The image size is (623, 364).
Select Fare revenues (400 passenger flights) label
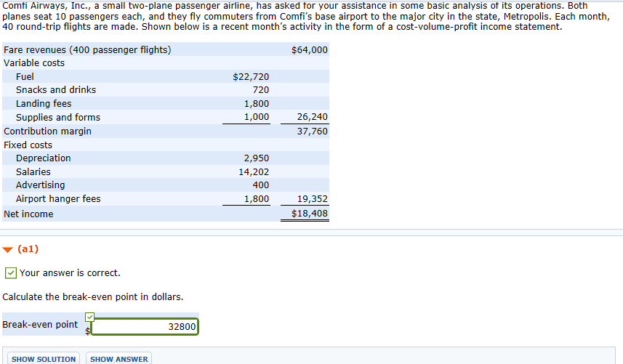[x=87, y=49]
